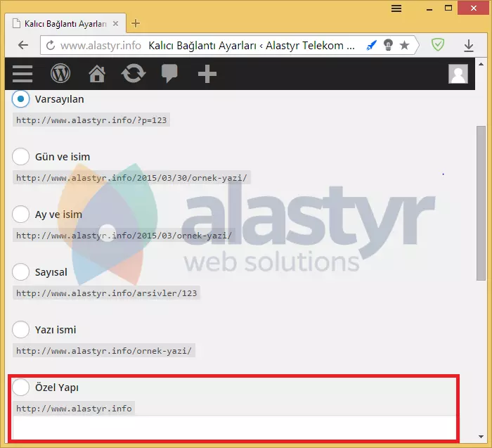Pick the Sayısal permalink radio option

click(20, 272)
